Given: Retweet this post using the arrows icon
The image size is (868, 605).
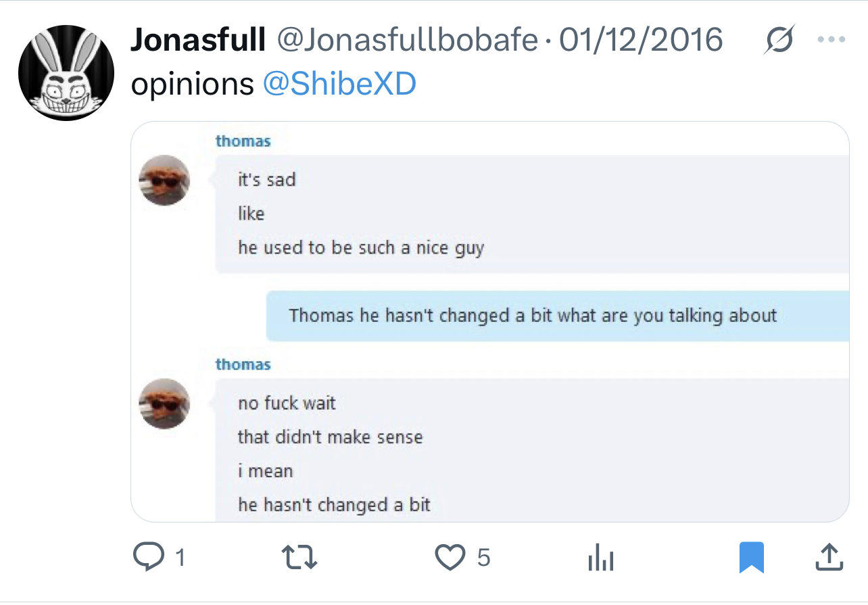Looking at the screenshot, I should 298,557.
